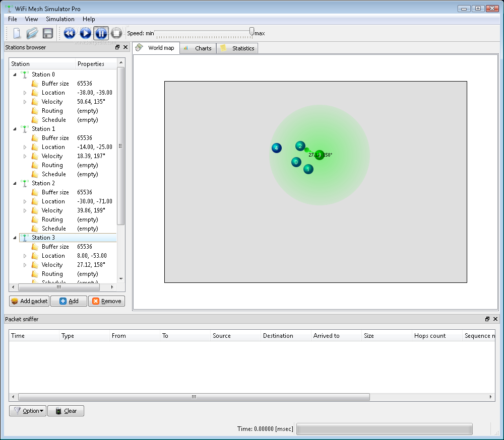
Task: Click the vertical scrollbar in Stations browser
Action: pyautogui.click(x=120, y=146)
